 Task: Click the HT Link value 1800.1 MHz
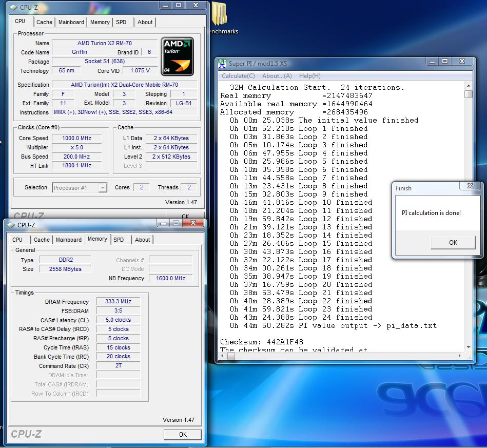[76, 166]
